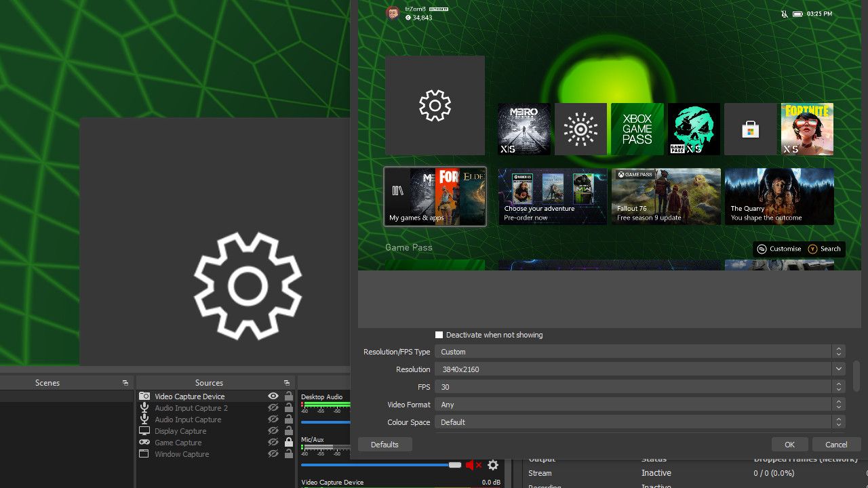Select Audio Input Capture source row
This screenshot has width=868, height=488.
(216, 420)
